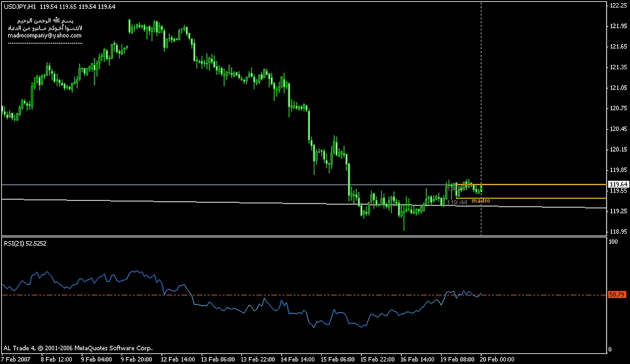Click the 121.35 price scale value
Viewport: 630px width, 364px height.
pos(619,67)
